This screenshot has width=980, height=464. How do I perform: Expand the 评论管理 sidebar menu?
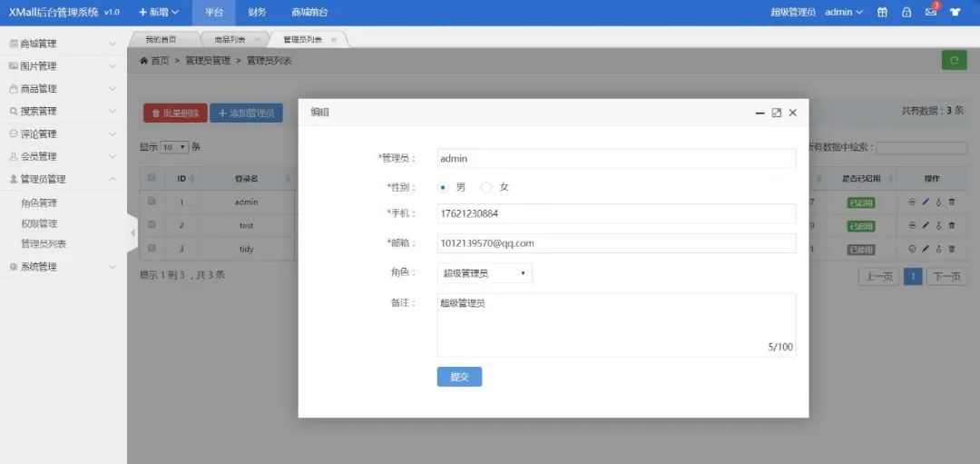pyautogui.click(x=64, y=133)
